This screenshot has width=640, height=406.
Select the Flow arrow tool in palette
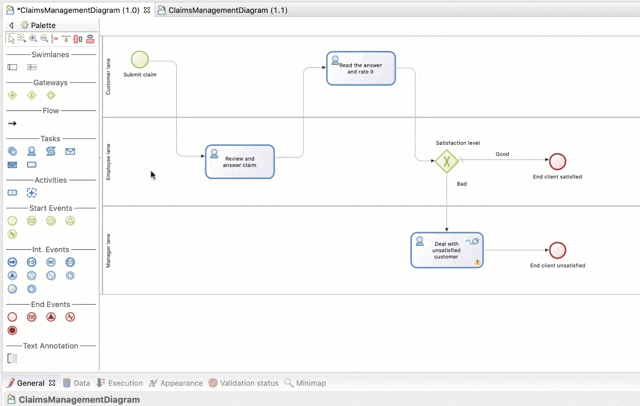(x=13, y=124)
